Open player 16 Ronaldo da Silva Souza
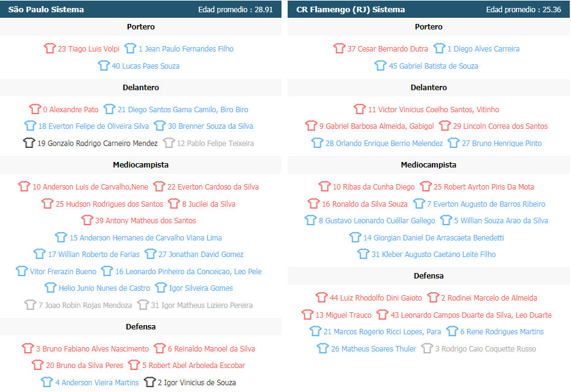This screenshot has height=392, width=571. click(x=365, y=204)
